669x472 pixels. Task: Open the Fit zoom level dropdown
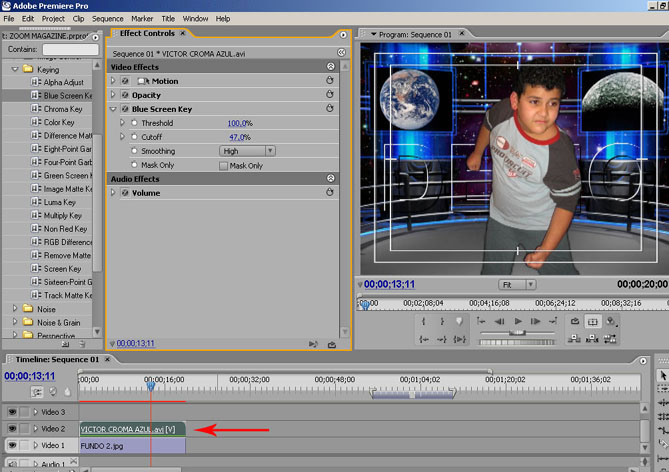click(516, 284)
